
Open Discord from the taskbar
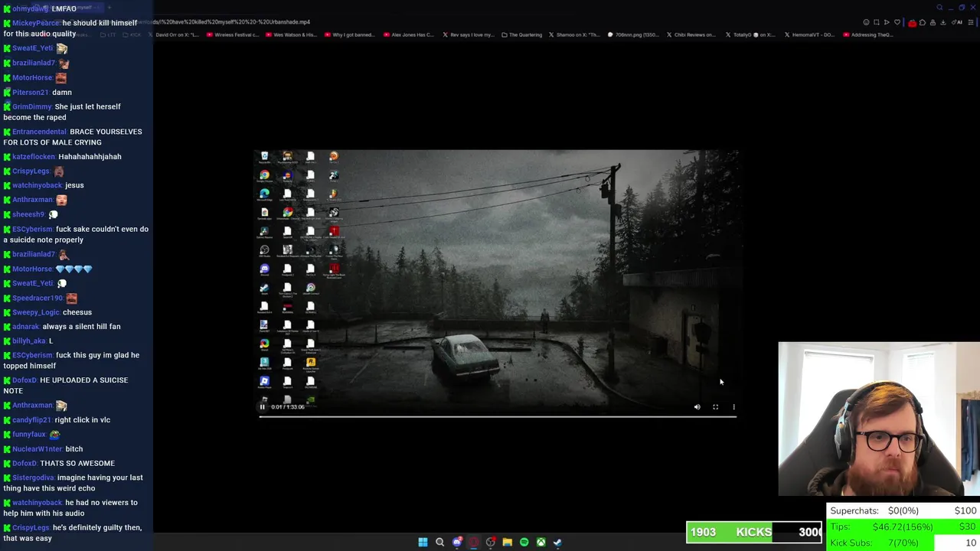click(x=457, y=542)
